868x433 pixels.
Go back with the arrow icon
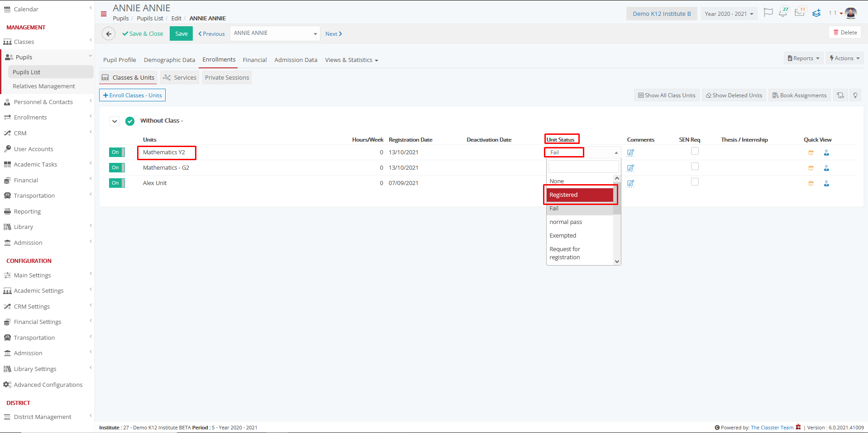point(109,33)
